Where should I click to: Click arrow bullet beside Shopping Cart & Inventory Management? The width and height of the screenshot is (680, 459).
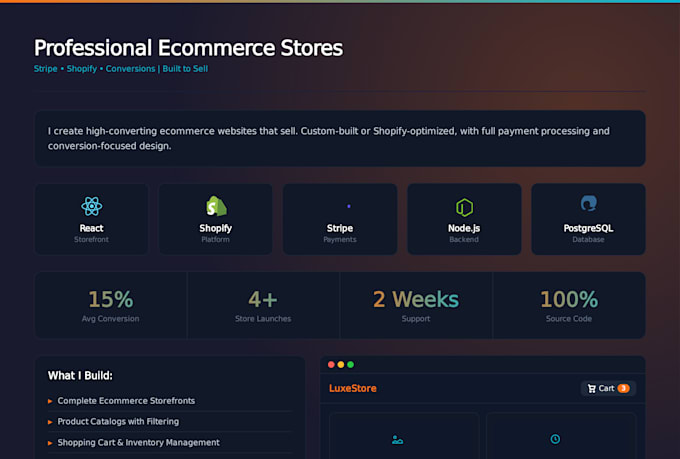click(50, 443)
